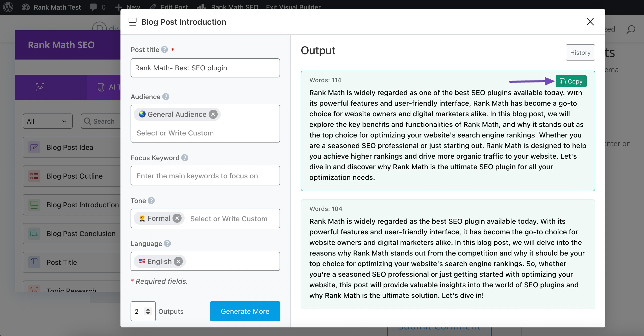Click Edit Post in admin bar

[x=169, y=7]
